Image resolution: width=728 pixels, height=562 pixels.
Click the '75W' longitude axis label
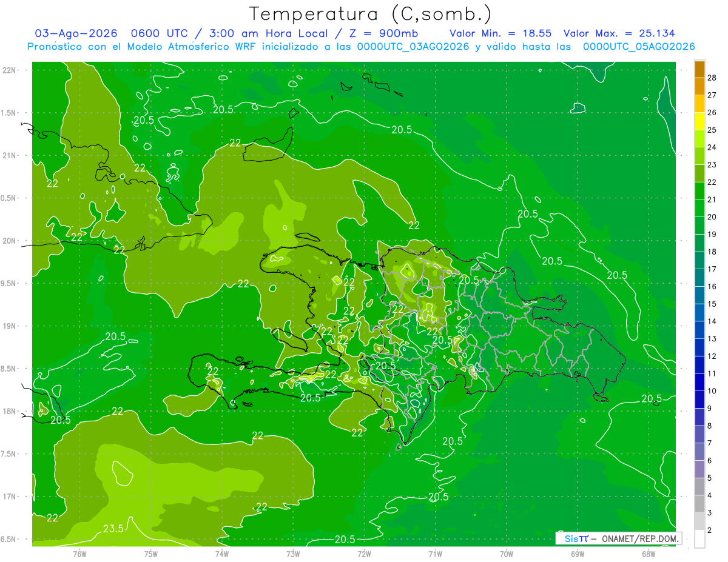[150, 554]
